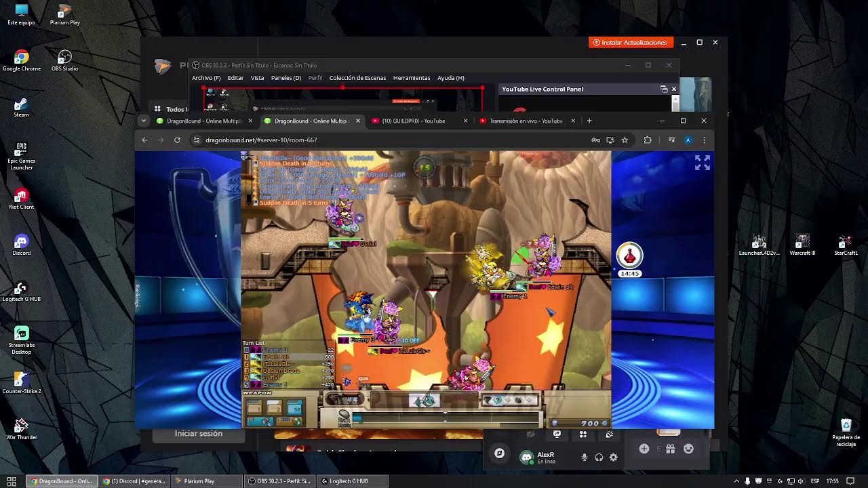
Task: Open War Thunder desktop icon
Action: (22, 429)
